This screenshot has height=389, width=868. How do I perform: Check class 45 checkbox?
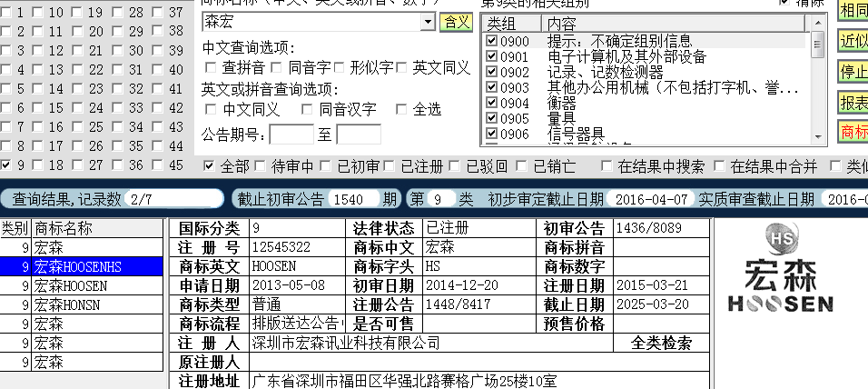pos(158,165)
